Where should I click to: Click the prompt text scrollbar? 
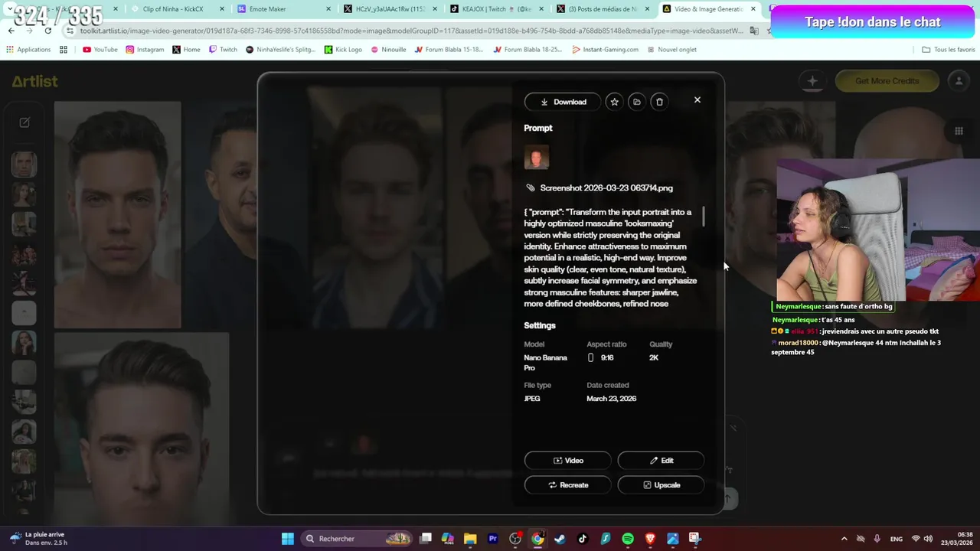coord(703,216)
